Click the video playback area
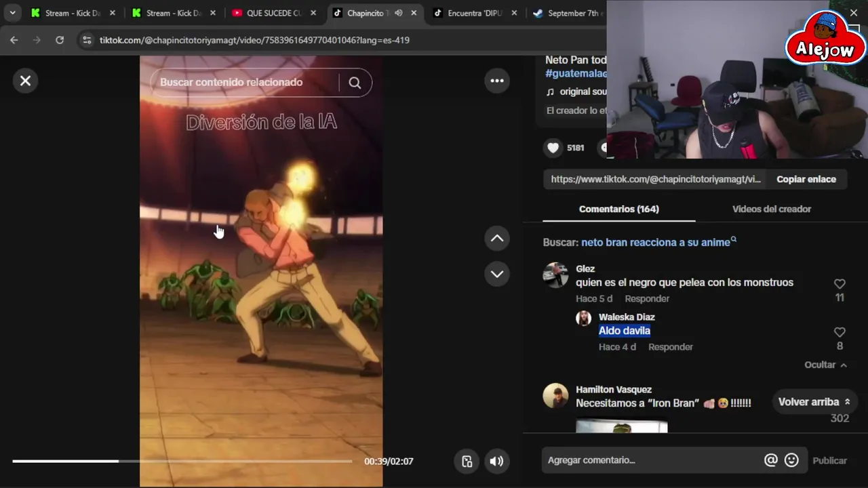This screenshot has height=488, width=868. point(261,271)
